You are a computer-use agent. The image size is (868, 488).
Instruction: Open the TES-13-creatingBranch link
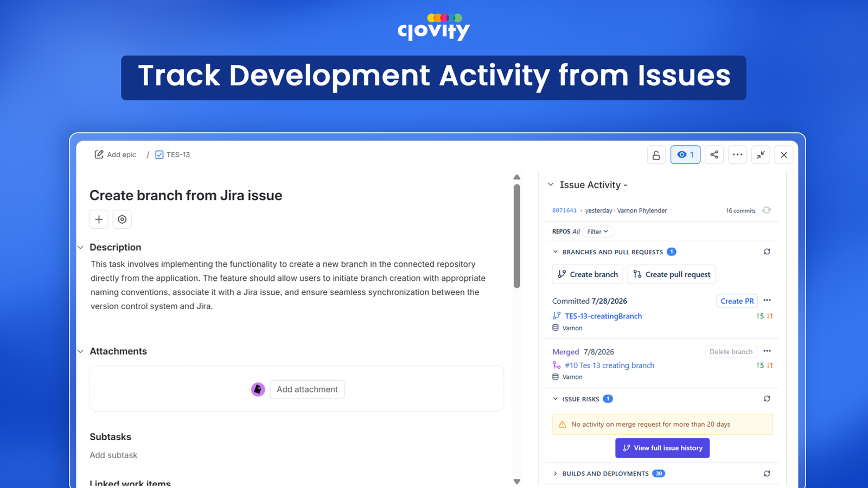tap(603, 316)
